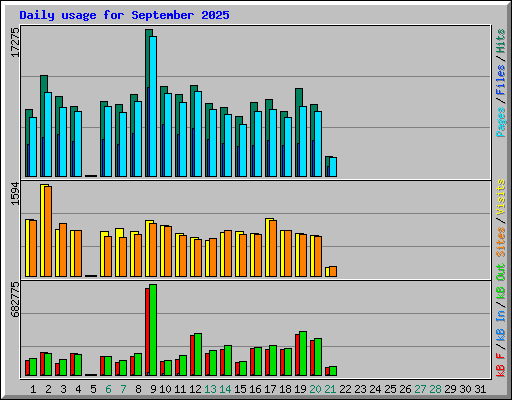
Task: Click day label 2 on the axis
Action: point(48,389)
